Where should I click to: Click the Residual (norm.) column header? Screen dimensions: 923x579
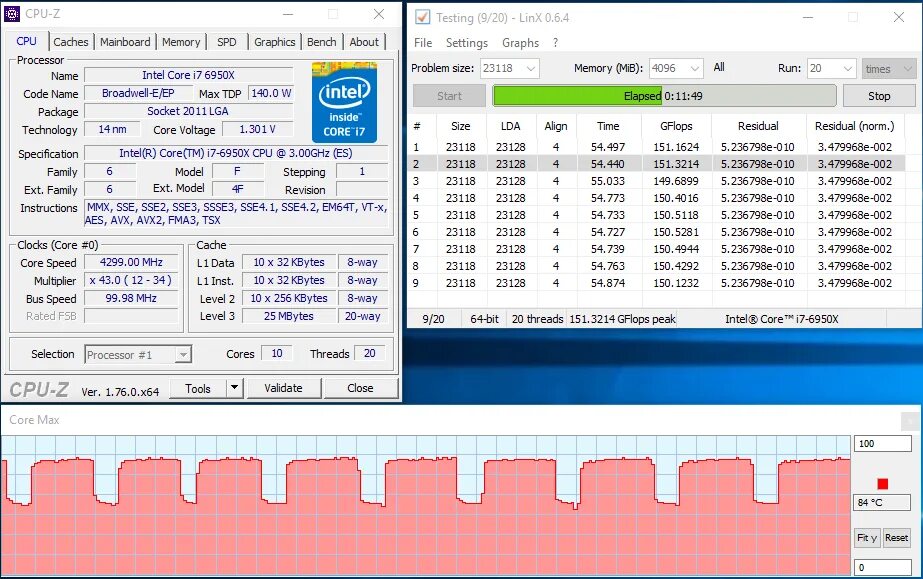tap(854, 126)
